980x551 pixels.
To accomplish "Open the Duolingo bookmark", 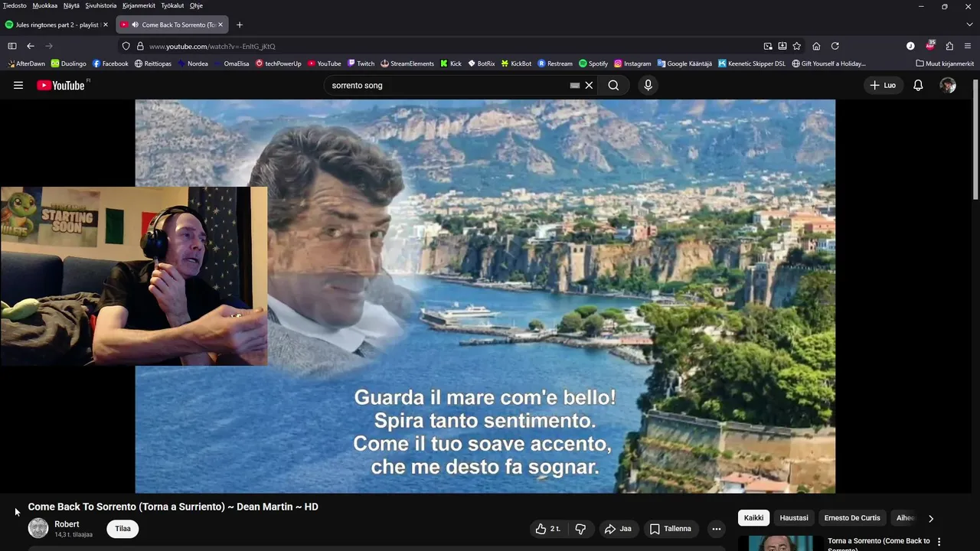I will [x=68, y=64].
